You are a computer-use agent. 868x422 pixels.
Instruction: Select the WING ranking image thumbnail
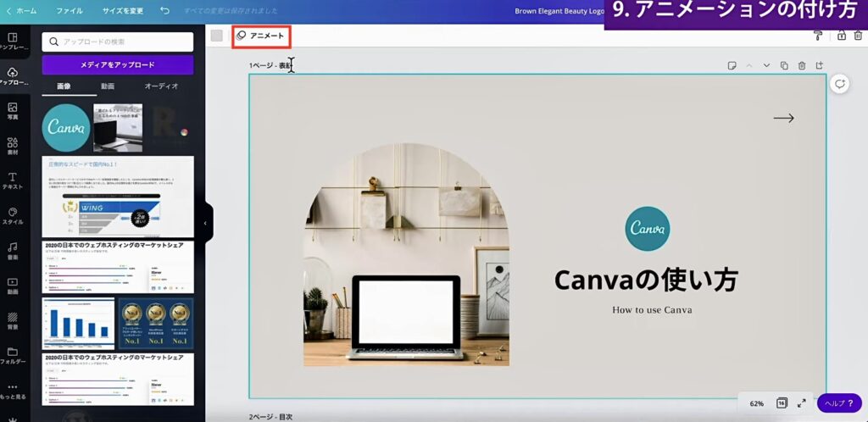[118, 197]
